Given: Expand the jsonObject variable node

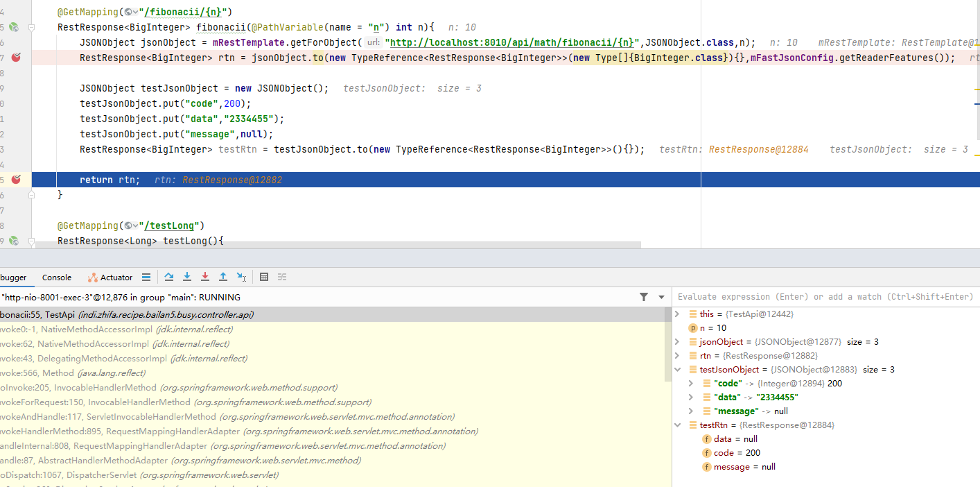Looking at the screenshot, I should (677, 341).
